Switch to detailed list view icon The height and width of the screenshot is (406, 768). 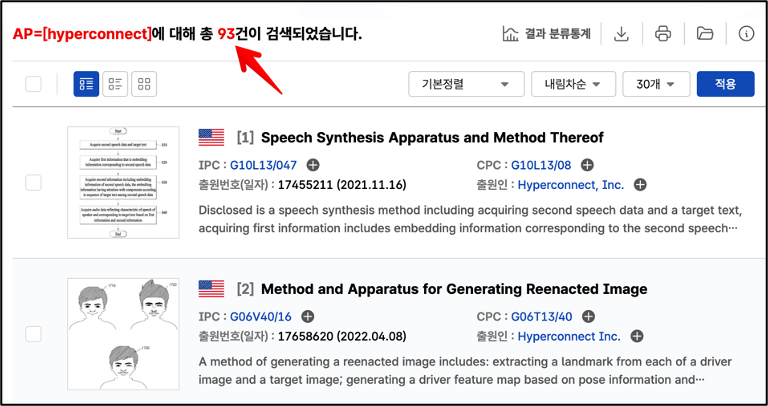click(x=86, y=84)
